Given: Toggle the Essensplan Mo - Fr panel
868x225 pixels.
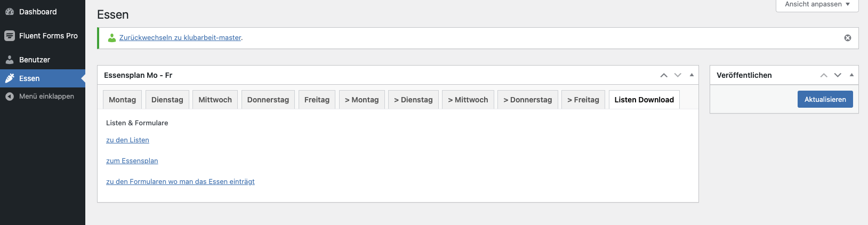Looking at the screenshot, I should pos(692,75).
